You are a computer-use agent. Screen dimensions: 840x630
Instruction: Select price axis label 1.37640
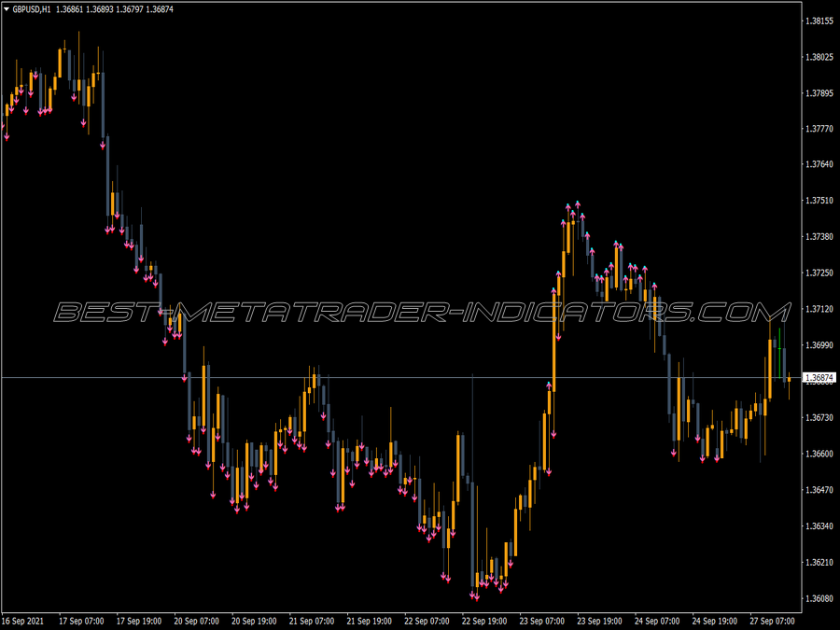[x=819, y=164]
